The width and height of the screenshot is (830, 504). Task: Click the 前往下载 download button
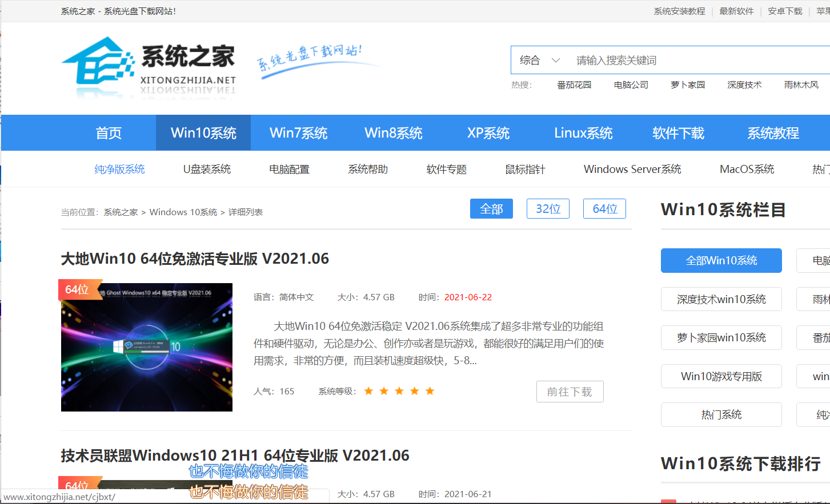click(570, 392)
